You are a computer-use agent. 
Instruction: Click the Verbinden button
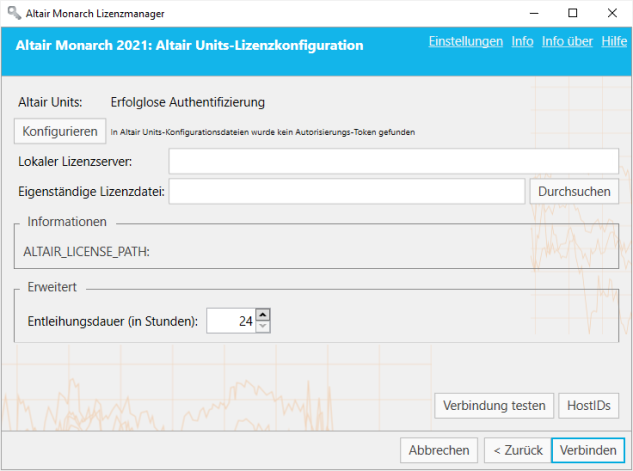(x=587, y=450)
